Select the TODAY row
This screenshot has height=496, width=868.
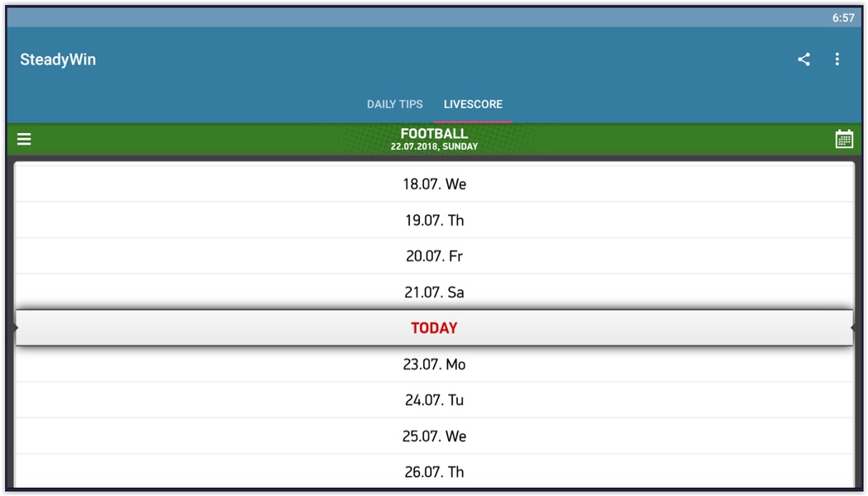[435, 327]
